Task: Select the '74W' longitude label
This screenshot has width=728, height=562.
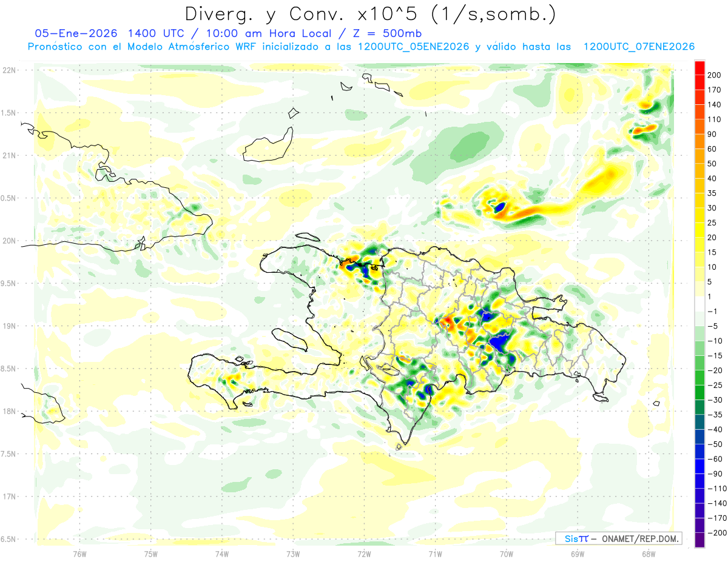Action: (222, 553)
